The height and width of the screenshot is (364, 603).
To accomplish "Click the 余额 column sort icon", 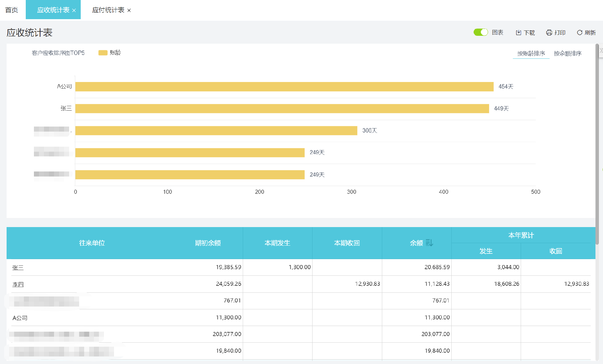I will point(429,243).
